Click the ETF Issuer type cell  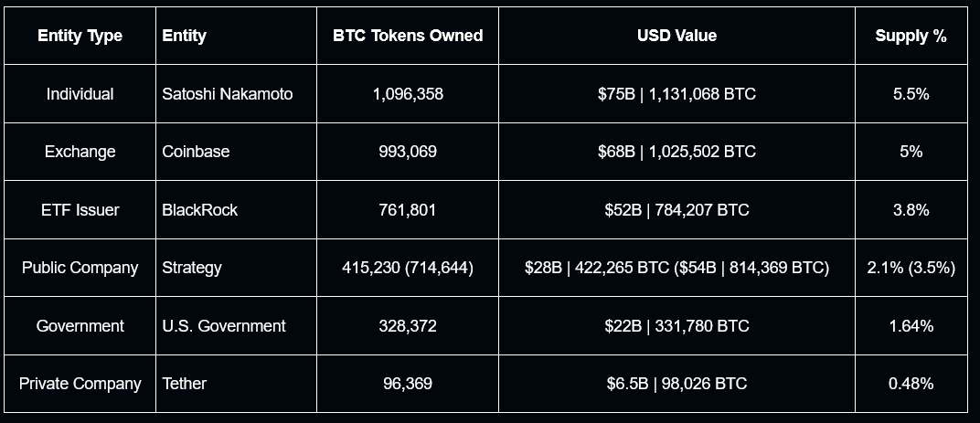[x=80, y=210]
